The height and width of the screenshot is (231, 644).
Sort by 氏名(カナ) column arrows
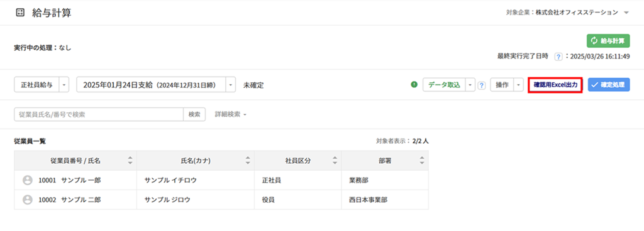(248, 161)
